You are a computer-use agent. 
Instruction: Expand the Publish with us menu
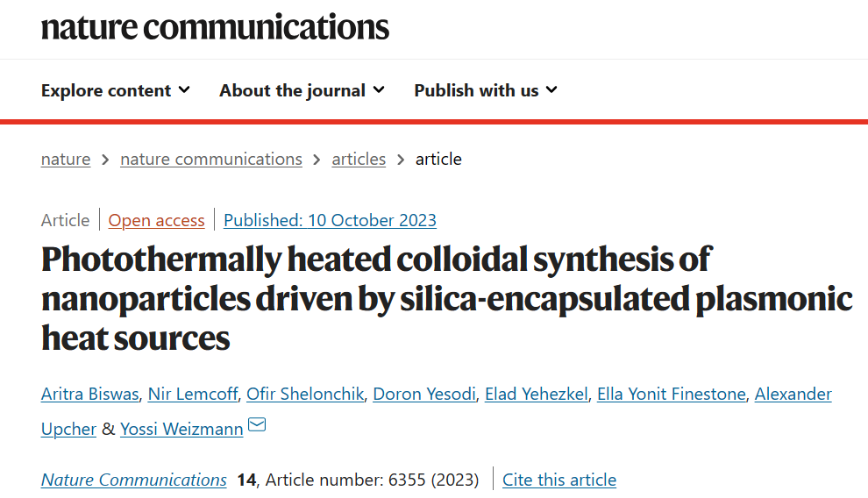click(486, 90)
